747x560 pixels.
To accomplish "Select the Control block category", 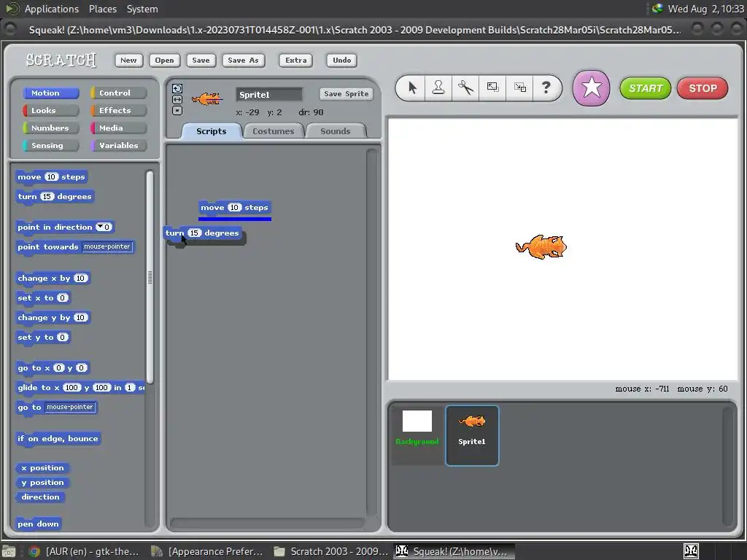I will coord(119,93).
